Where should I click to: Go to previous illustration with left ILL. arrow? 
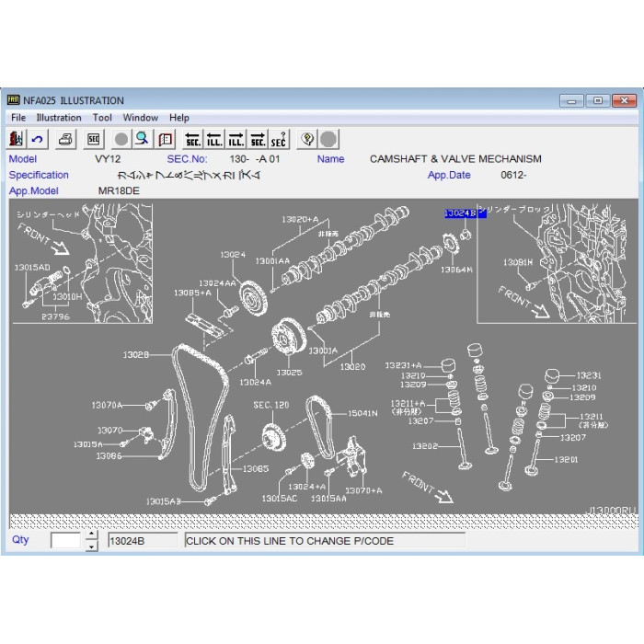214,139
